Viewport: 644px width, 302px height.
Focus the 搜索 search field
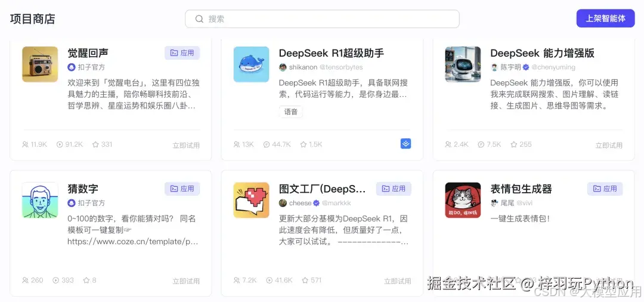pyautogui.click(x=322, y=19)
